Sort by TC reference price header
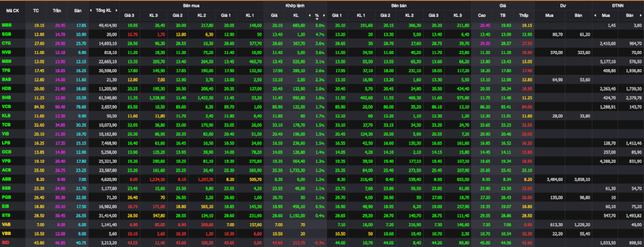 [36, 10]
